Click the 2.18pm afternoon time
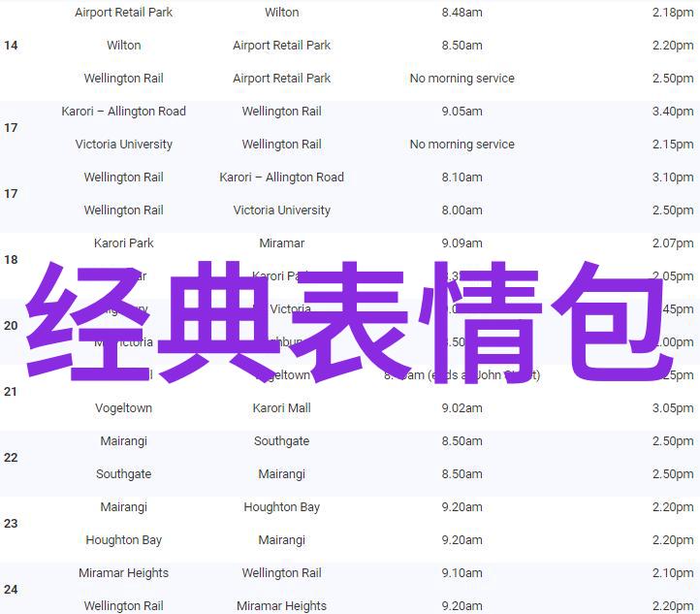This screenshot has width=700, height=614. [673, 12]
